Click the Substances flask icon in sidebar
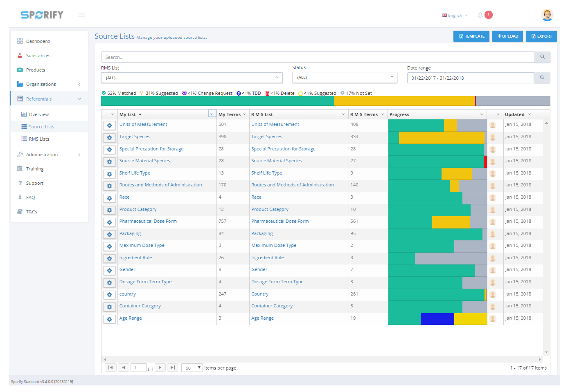568x392 pixels. click(x=20, y=55)
